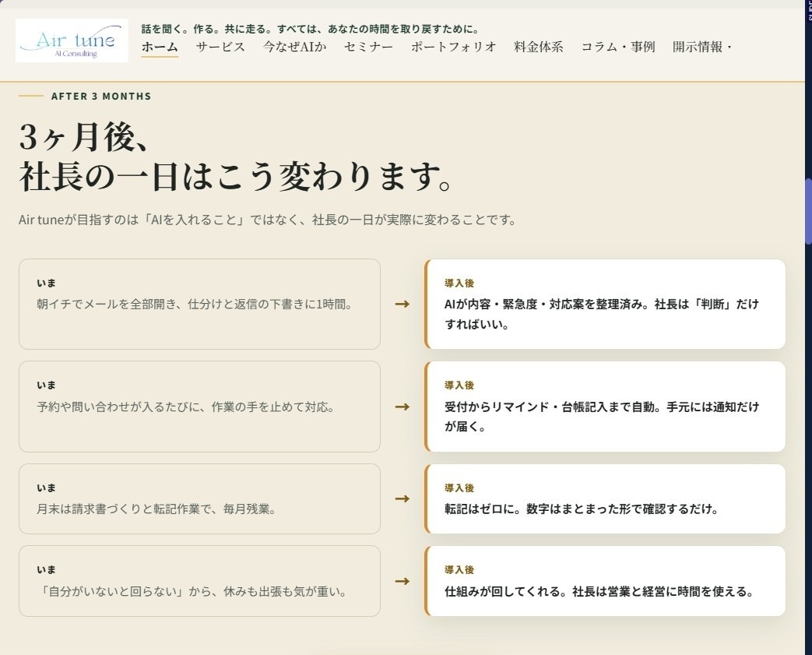
Task: Go to 料金体系 page
Action: click(x=539, y=47)
